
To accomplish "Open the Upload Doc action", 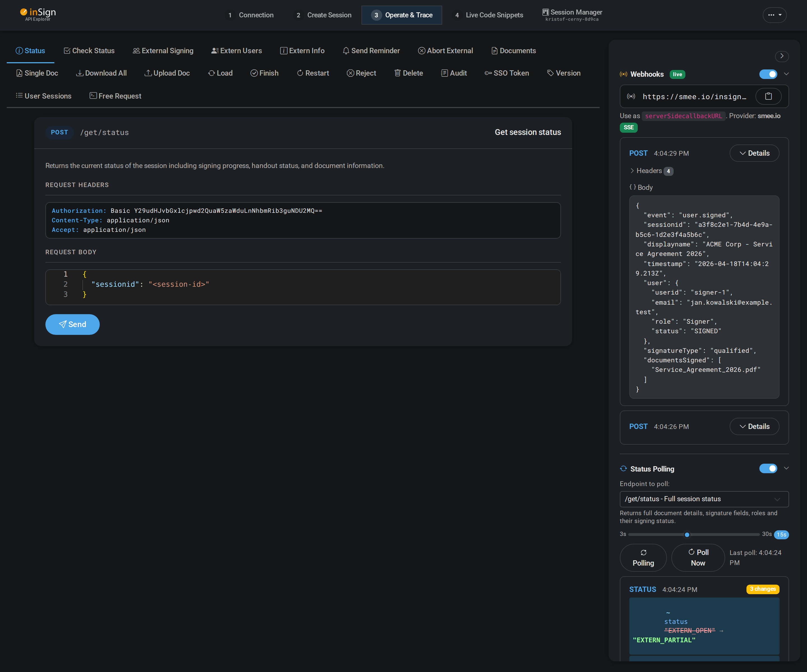I will pyautogui.click(x=167, y=73).
